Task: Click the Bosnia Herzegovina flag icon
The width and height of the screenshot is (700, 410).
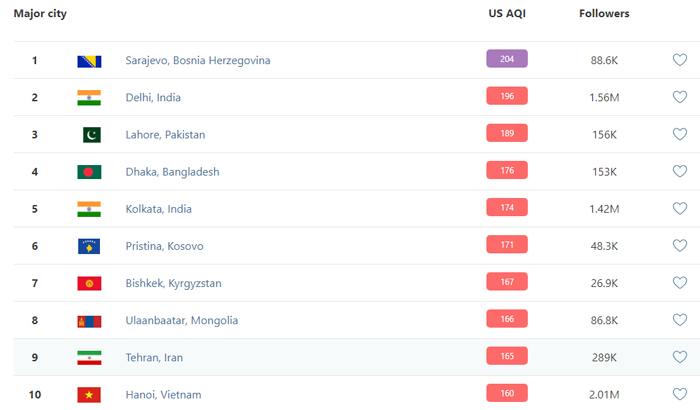Action: (x=89, y=60)
